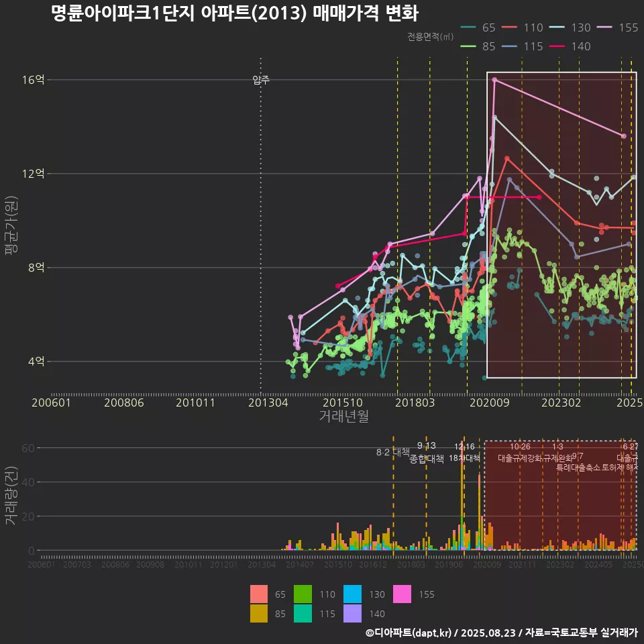Click the 10·26 대출규제강화 policy annotation
644x644 pixels.
coord(520,452)
